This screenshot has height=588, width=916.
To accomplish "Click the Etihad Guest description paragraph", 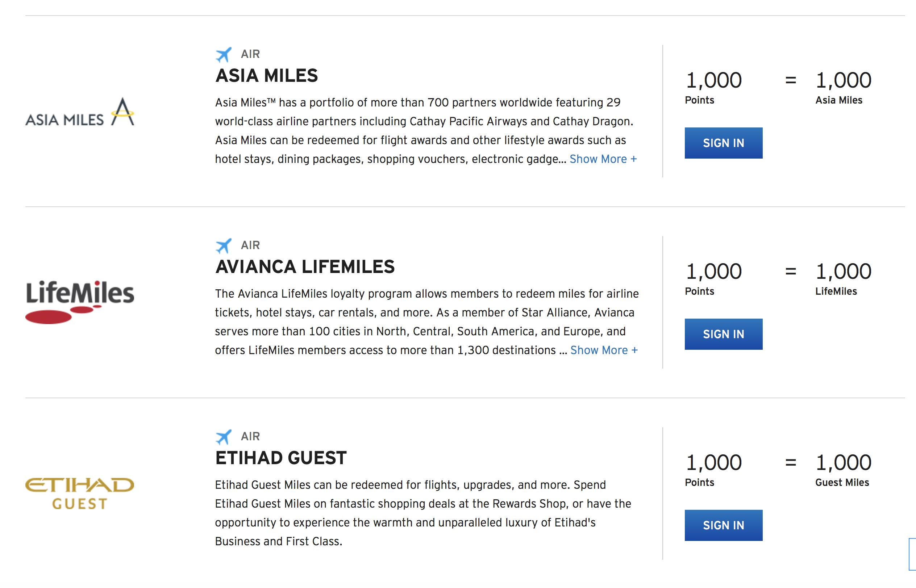I will (422, 513).
